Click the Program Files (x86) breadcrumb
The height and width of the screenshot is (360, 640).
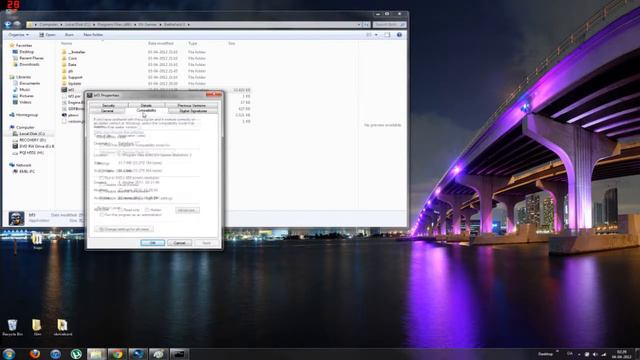pyautogui.click(x=114, y=24)
